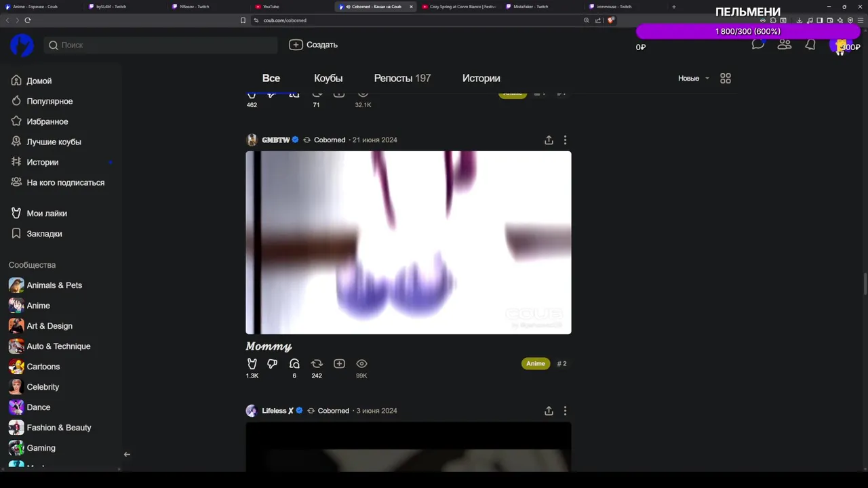Open the Celebrity community
Image resolution: width=868 pixels, height=488 pixels.
click(43, 387)
